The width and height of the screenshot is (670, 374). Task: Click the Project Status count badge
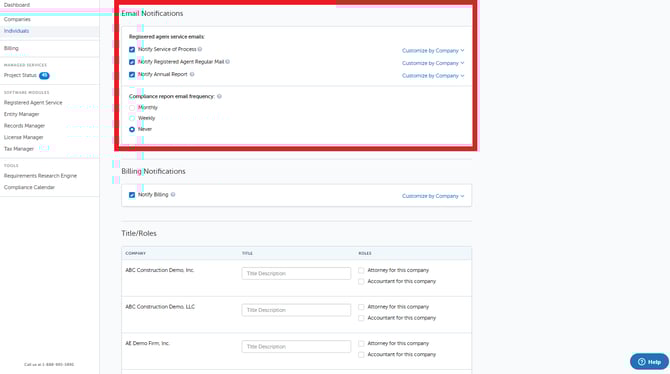pos(44,75)
